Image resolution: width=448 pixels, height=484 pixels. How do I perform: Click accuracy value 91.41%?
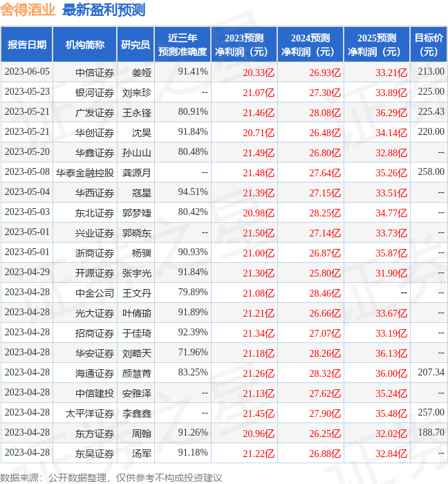[x=193, y=72]
